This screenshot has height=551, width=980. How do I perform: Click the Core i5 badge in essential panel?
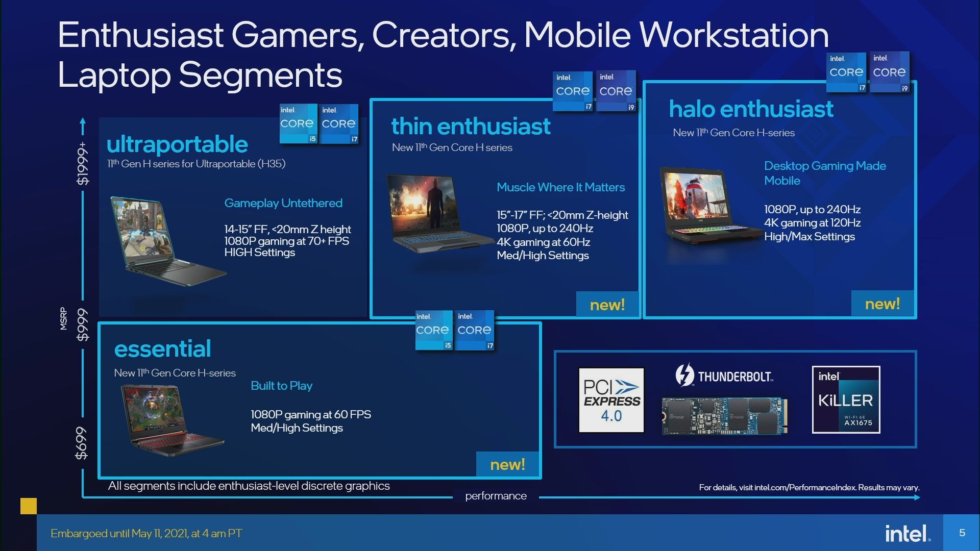click(434, 330)
